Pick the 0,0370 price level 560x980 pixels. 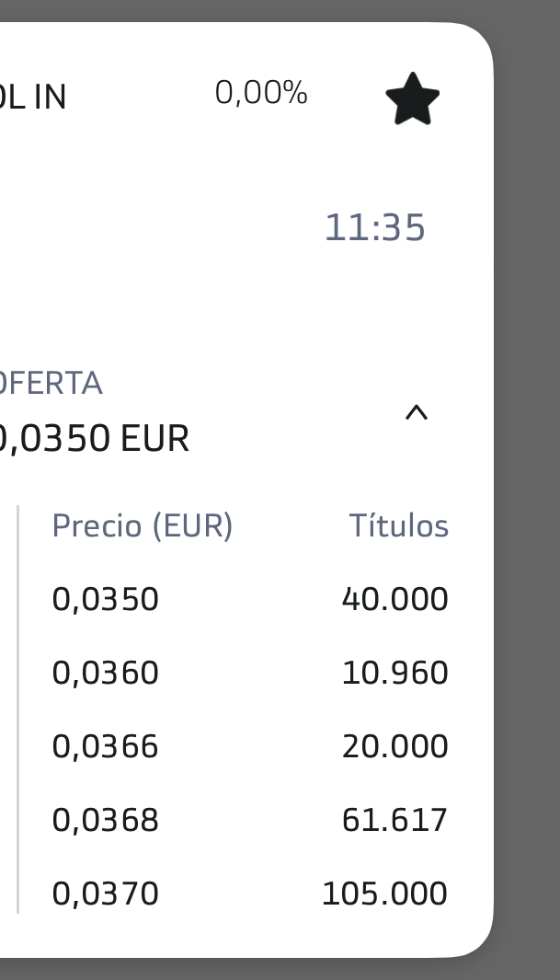[106, 894]
